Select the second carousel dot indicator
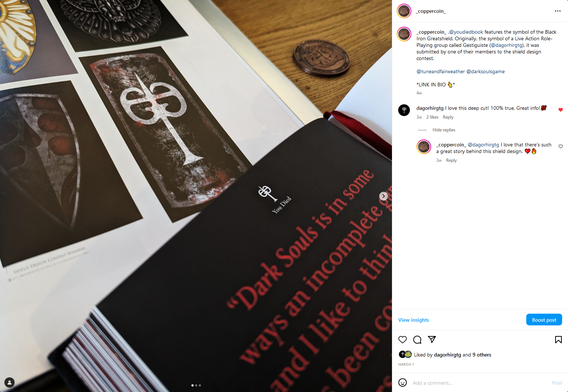Screen dimensions: 568x392 (x=196, y=385)
